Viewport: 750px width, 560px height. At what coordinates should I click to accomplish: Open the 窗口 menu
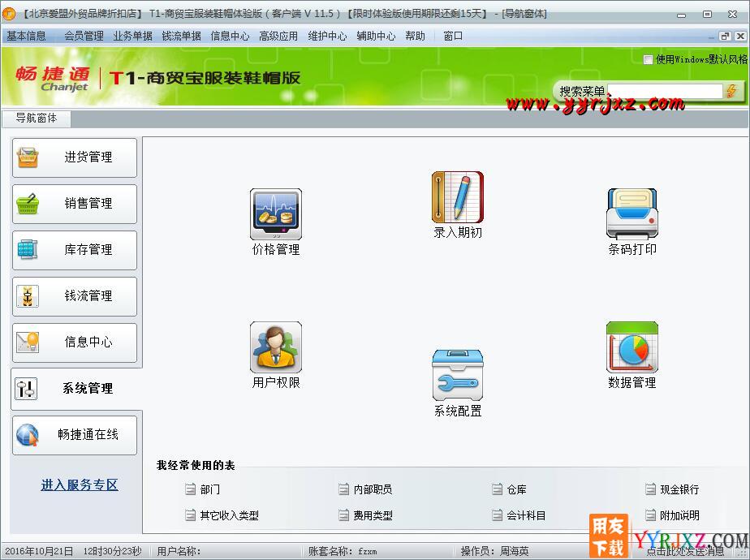(453, 37)
